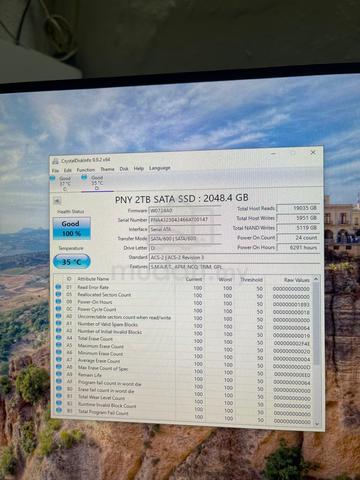Click the Power On Count value
Image resolution: width=360 pixels, height=480 pixels.
click(298, 238)
